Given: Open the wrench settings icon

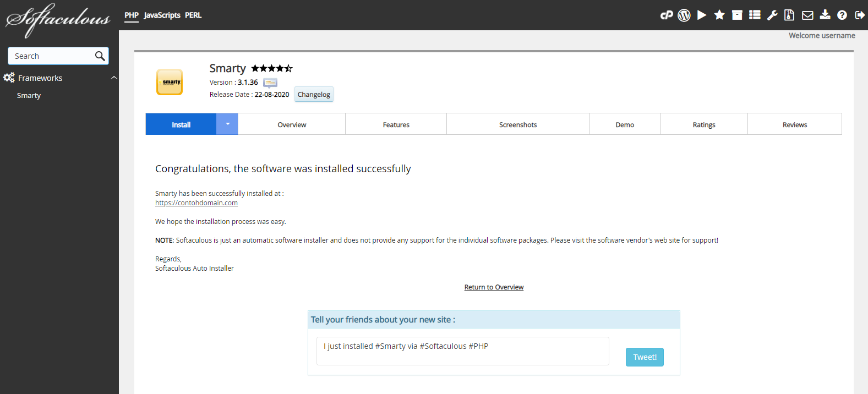Looking at the screenshot, I should (772, 15).
